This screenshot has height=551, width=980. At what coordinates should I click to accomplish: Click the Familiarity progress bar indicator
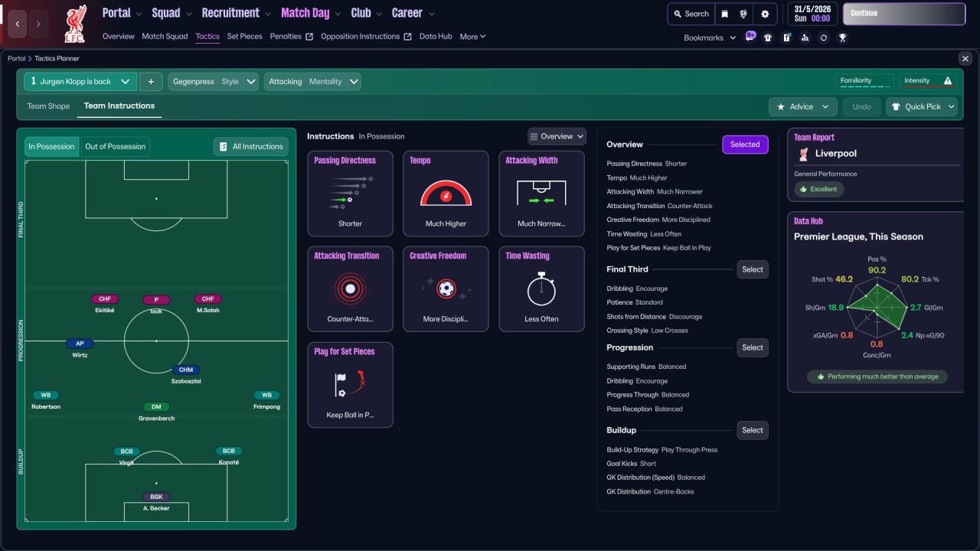point(865,81)
